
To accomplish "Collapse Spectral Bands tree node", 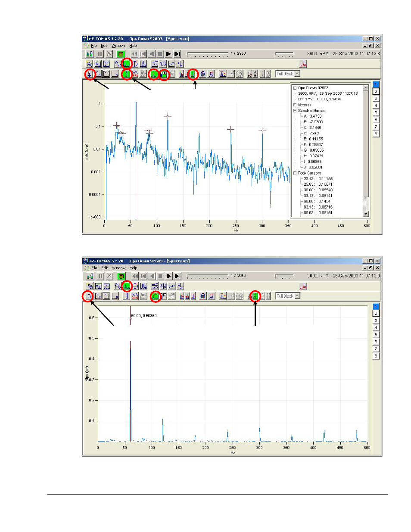I will coord(295,111).
